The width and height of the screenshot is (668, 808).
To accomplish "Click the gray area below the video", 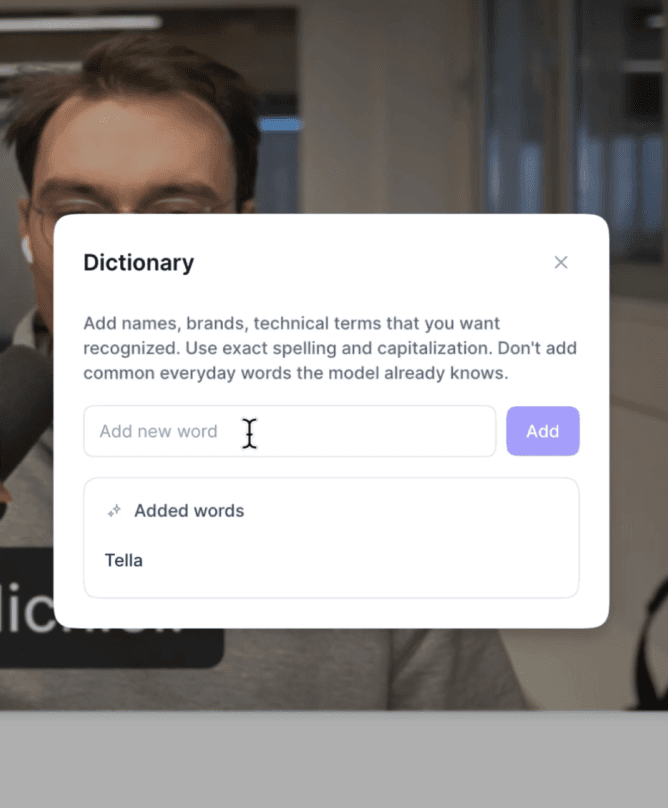I will pos(334,760).
